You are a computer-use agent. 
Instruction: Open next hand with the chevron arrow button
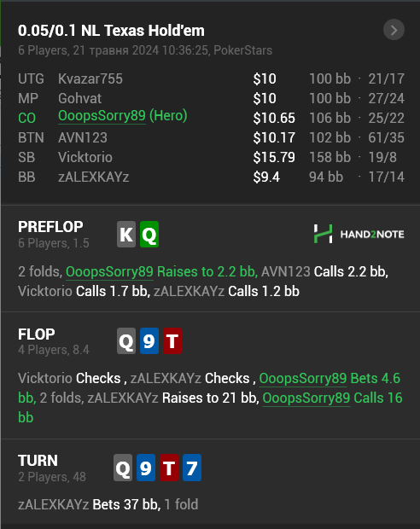point(394,30)
